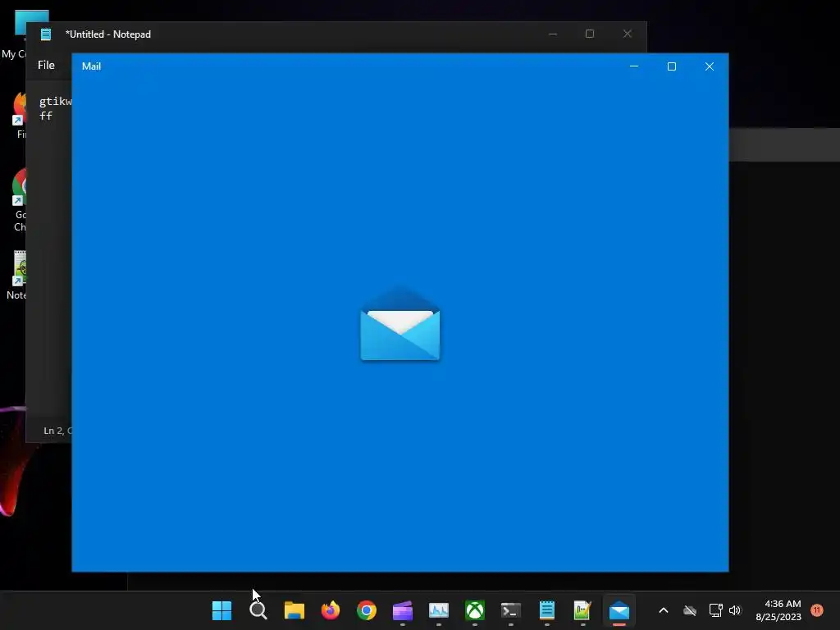Launch Google Chrome from the taskbar
Viewport: 840px width, 630px height.
click(x=367, y=610)
